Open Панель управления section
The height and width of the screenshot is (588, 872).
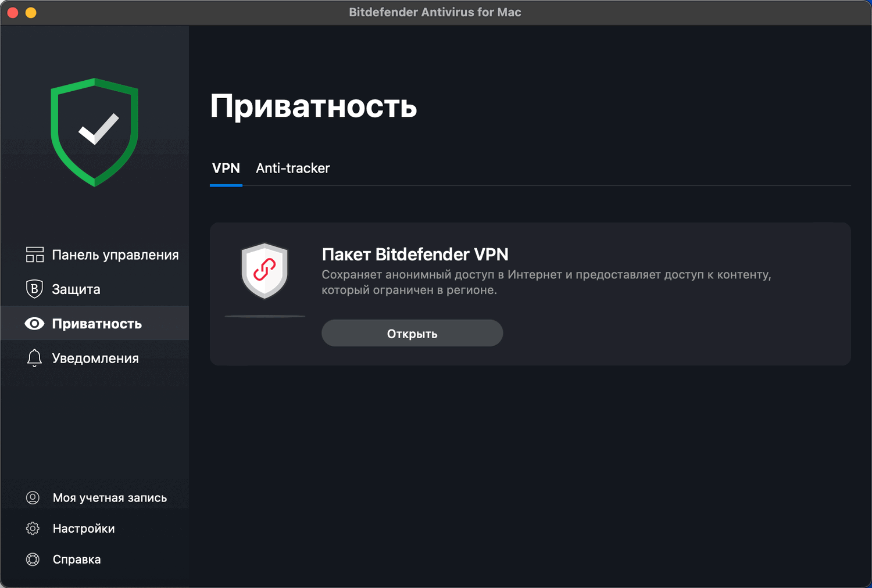(x=95, y=254)
